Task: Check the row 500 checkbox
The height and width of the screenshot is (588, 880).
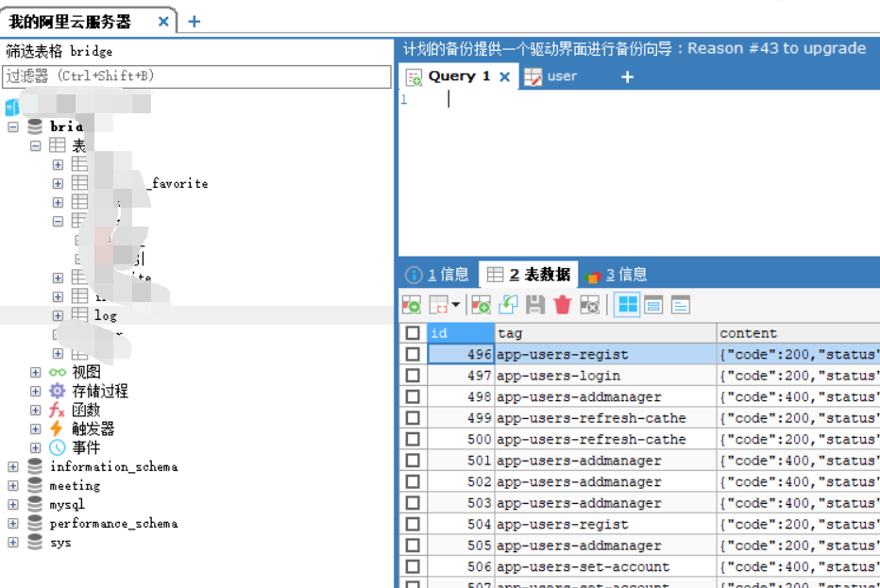Action: click(413, 439)
